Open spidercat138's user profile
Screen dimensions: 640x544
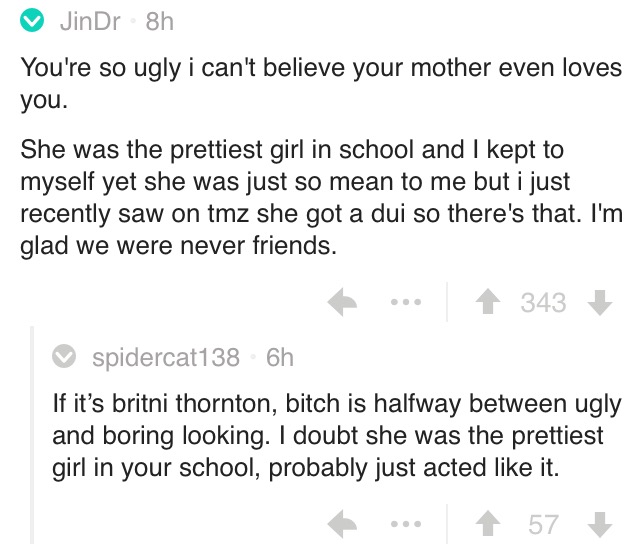(166, 357)
